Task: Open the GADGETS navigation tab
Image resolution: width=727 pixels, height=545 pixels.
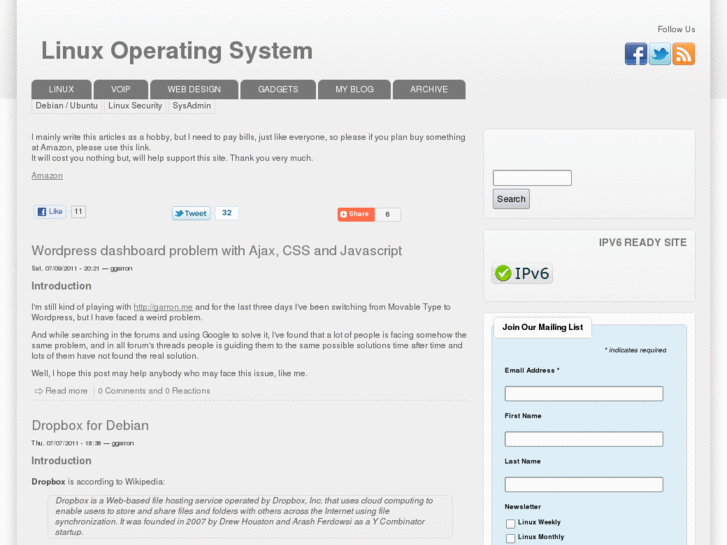Action: point(278,90)
